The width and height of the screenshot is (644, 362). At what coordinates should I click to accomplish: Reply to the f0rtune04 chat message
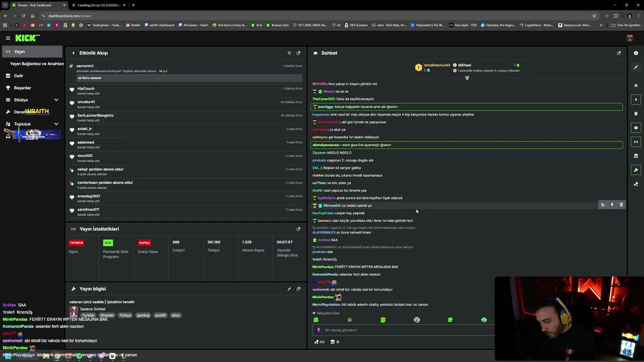pos(603,205)
